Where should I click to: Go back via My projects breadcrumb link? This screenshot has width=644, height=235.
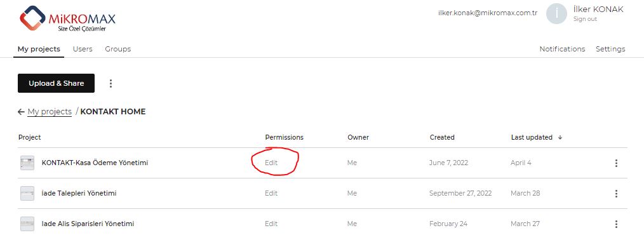(50, 111)
